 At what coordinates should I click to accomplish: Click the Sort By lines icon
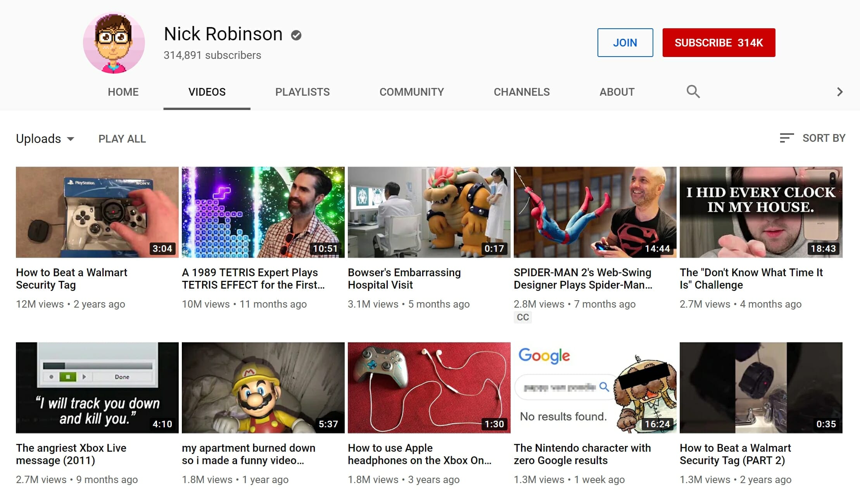[787, 138]
